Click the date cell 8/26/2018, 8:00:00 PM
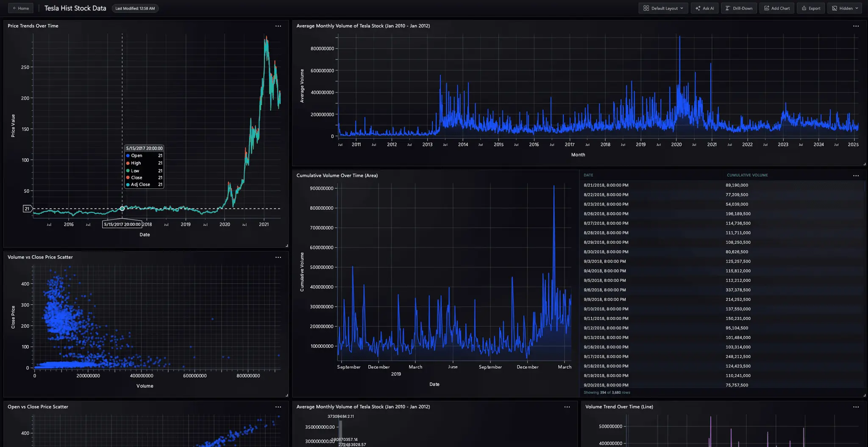Image resolution: width=868 pixels, height=447 pixels. tap(606, 214)
